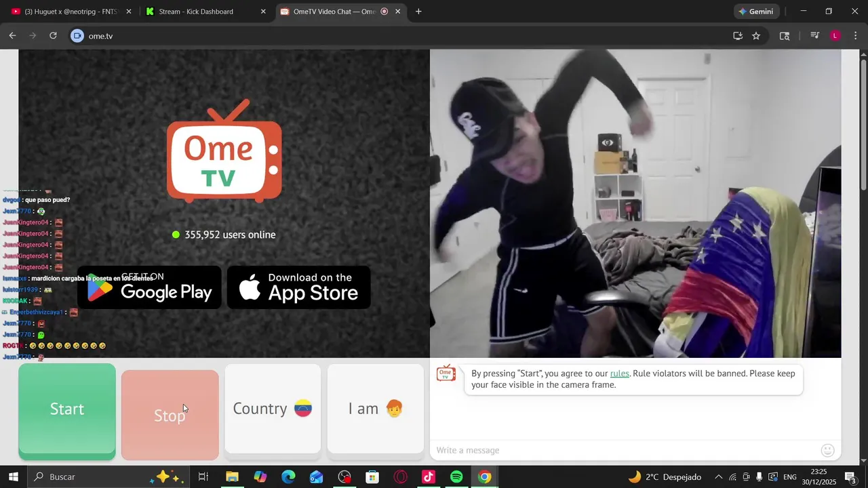Open the Chrome three-dot menu
This screenshot has height=488, width=868.
pyautogui.click(x=856, y=36)
